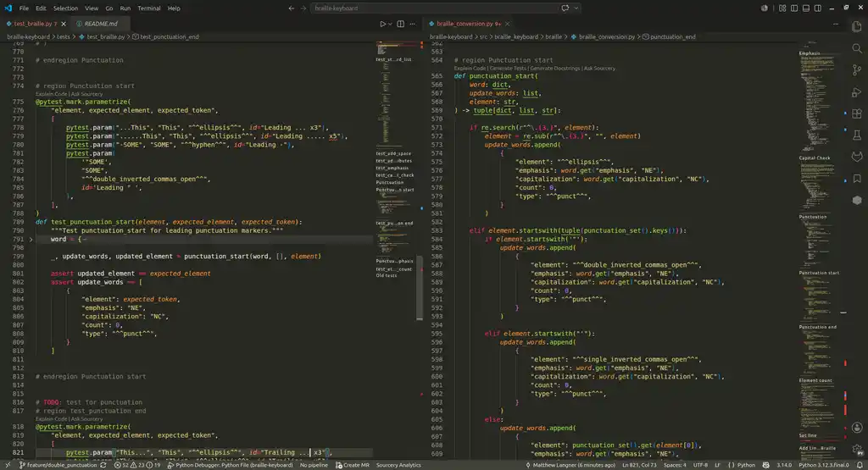Viewport: 868px width, 470px height.
Task: Open the Extensions view icon
Action: pos(857,114)
